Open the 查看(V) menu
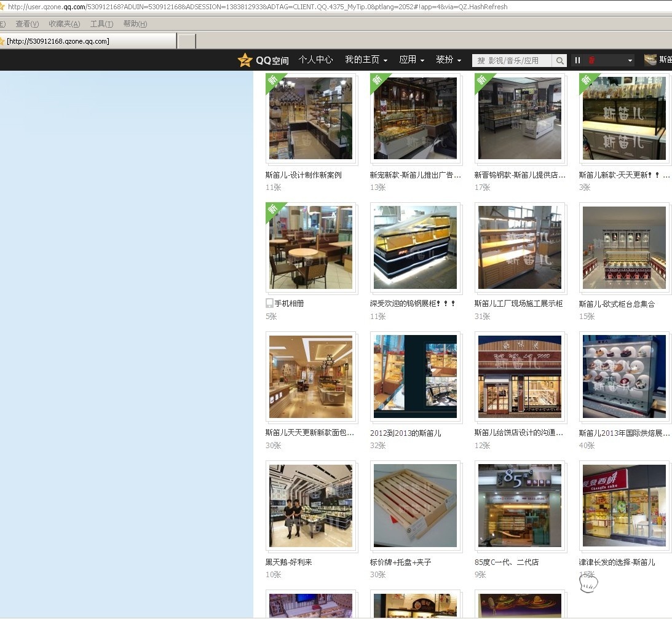The width and height of the screenshot is (672, 619). coord(27,24)
